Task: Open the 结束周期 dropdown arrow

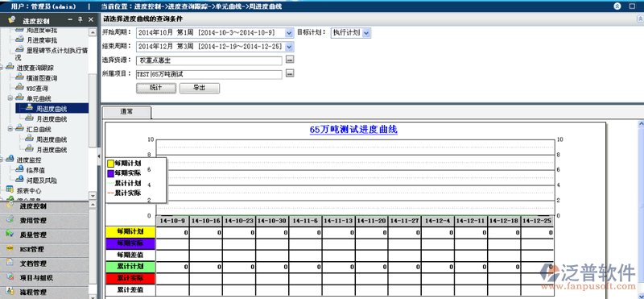Action: pyautogui.click(x=289, y=47)
